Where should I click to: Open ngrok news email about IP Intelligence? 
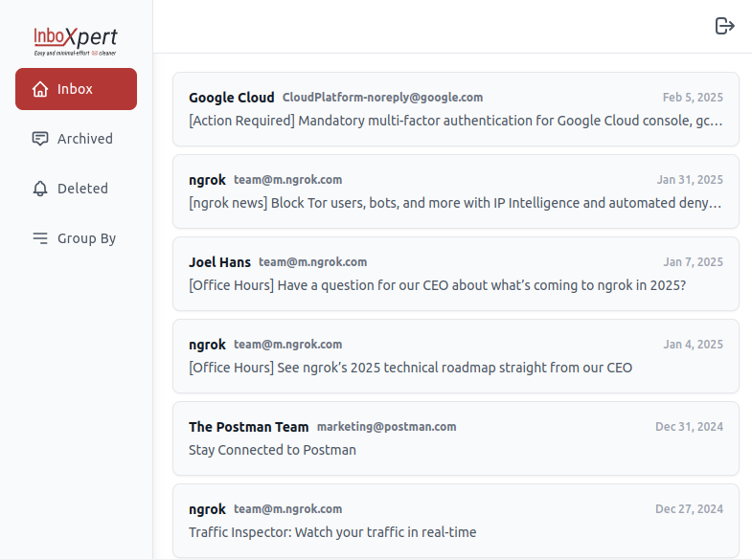point(455,203)
